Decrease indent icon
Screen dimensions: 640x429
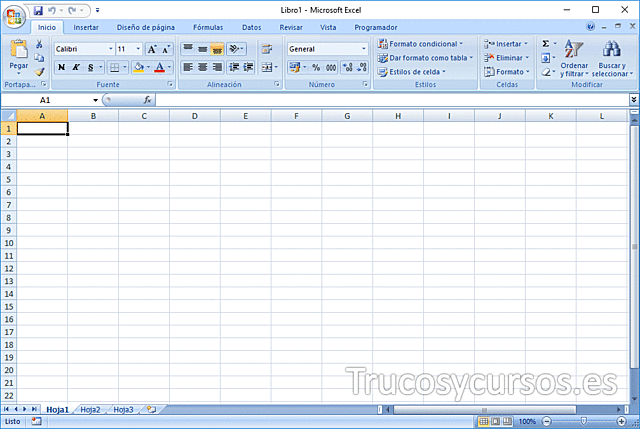(x=233, y=67)
